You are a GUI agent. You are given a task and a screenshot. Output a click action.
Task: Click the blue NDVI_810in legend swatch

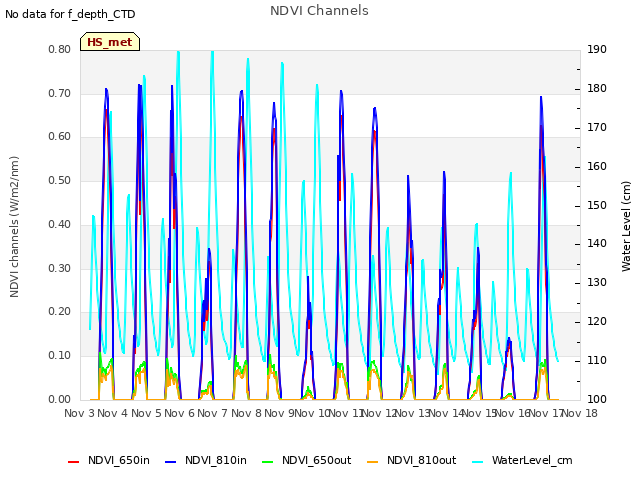171,462
